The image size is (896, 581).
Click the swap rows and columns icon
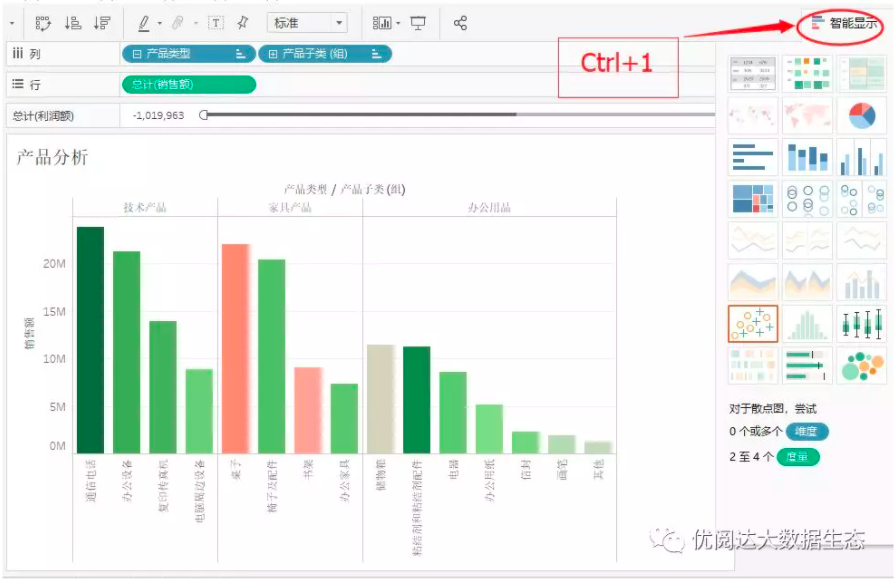click(x=43, y=23)
